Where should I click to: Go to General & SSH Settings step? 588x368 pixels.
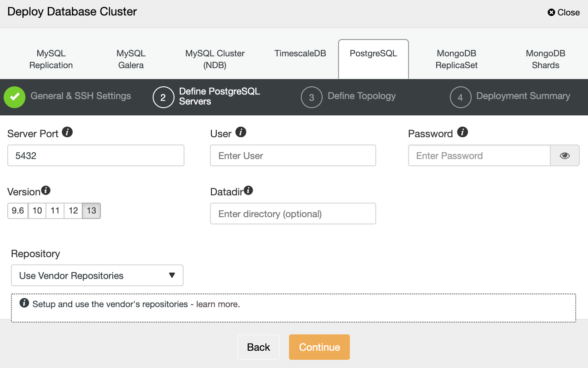pos(80,96)
